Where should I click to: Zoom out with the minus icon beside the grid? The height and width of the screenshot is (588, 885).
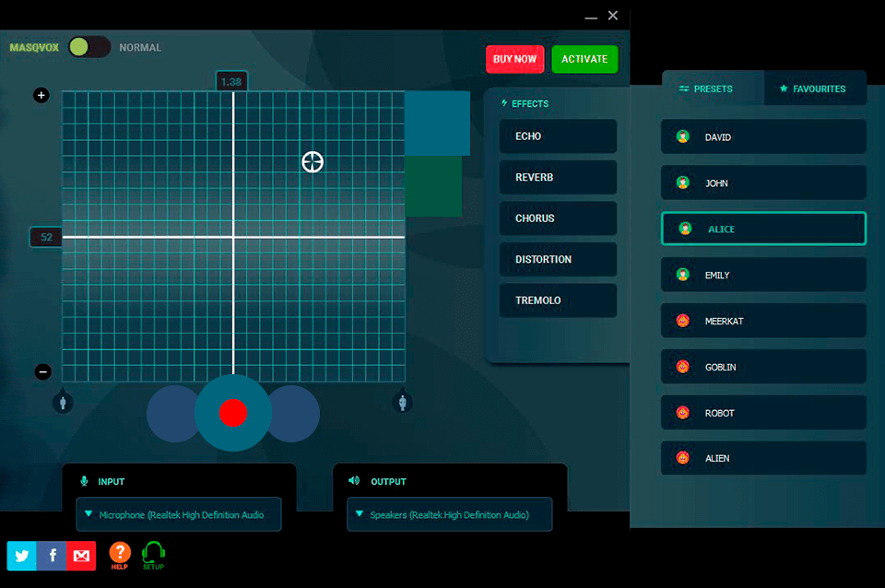(x=41, y=371)
